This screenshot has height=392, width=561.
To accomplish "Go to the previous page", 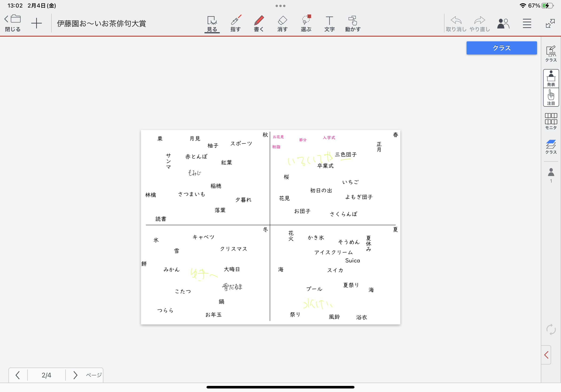I will (x=18, y=375).
